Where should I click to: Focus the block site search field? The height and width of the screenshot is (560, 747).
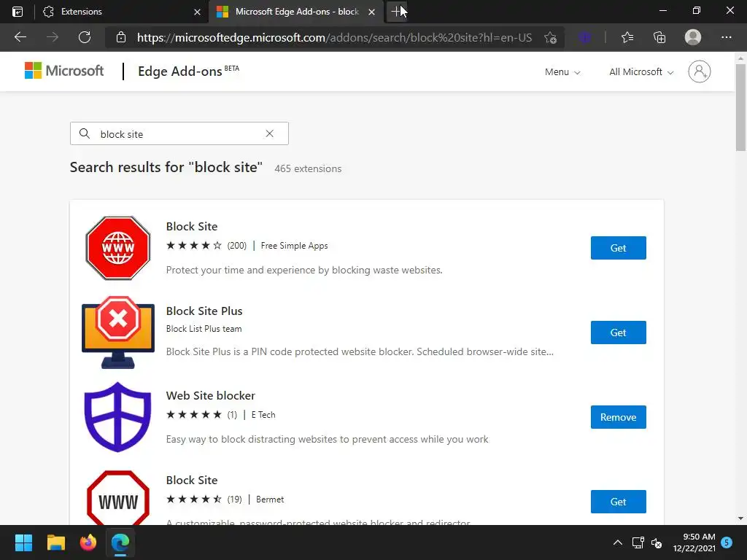179,134
